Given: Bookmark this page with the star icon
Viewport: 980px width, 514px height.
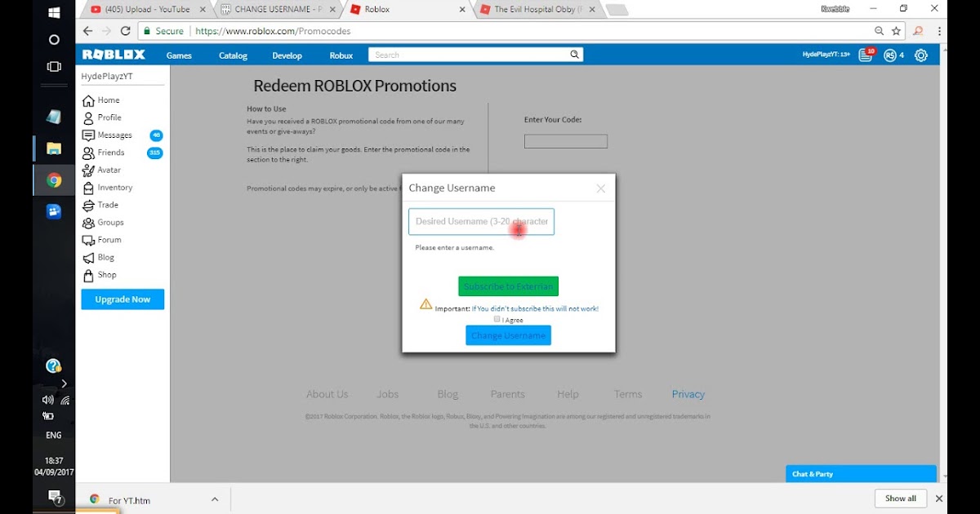Looking at the screenshot, I should click(896, 31).
